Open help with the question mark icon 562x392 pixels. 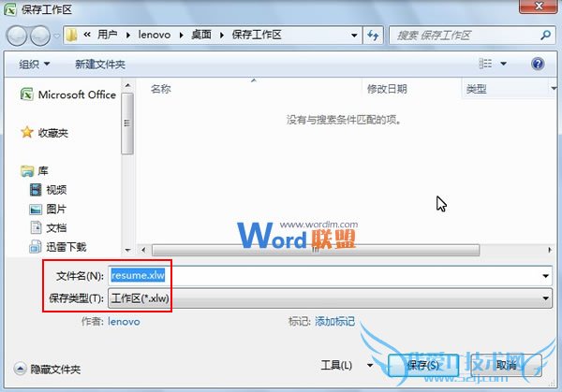[538, 64]
